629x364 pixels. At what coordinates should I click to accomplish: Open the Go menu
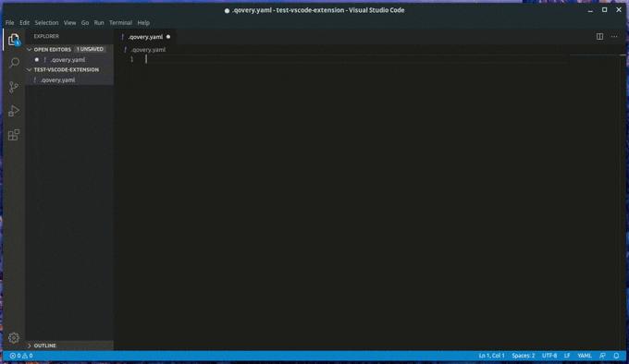click(85, 23)
